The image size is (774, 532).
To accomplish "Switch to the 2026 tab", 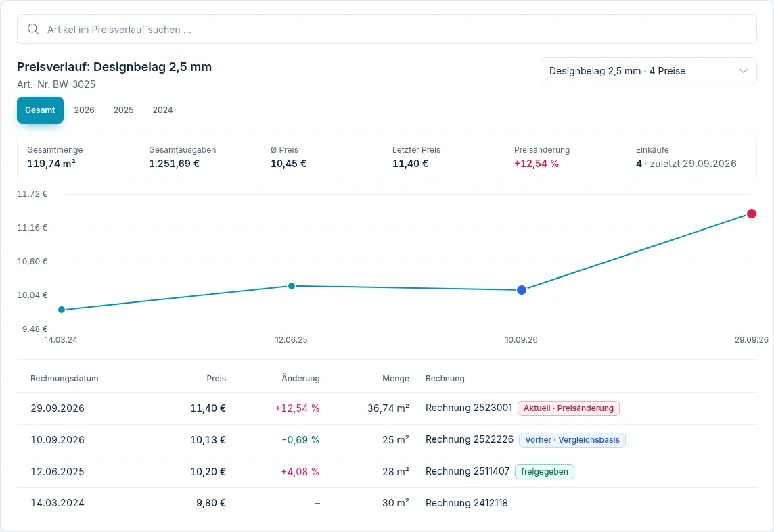I will [x=85, y=110].
